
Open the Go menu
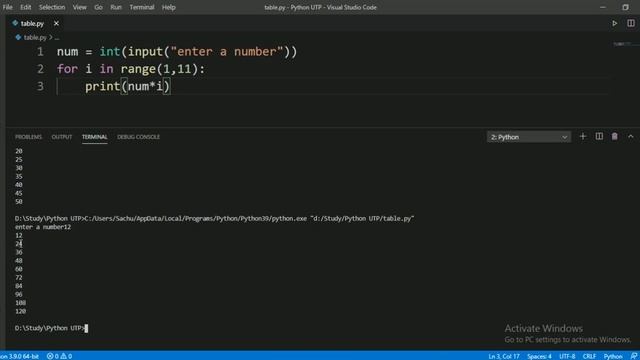[98, 7]
